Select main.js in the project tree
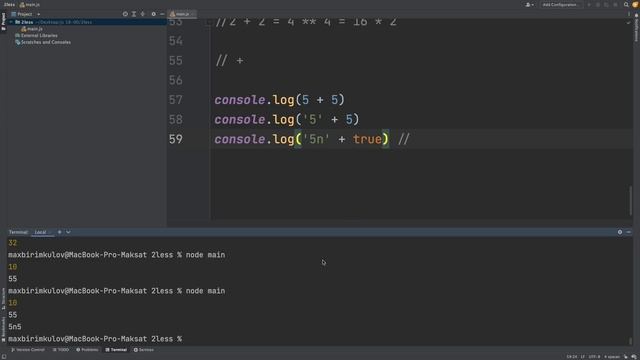 (32, 29)
